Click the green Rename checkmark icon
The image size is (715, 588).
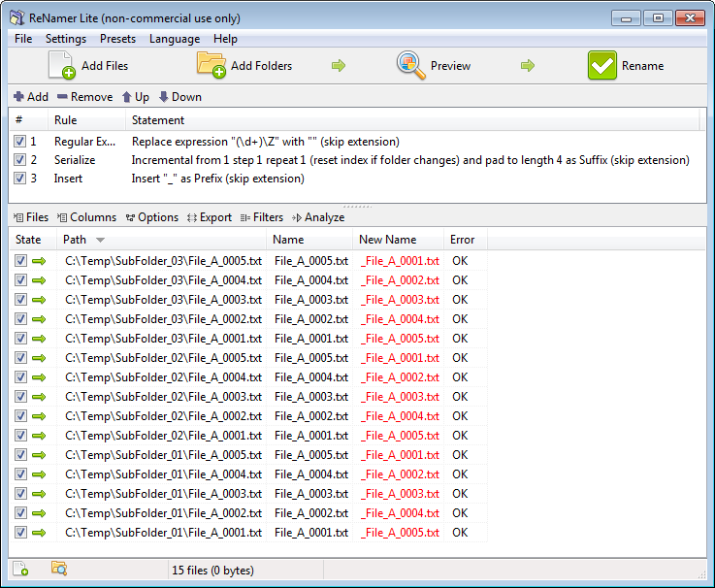(601, 65)
